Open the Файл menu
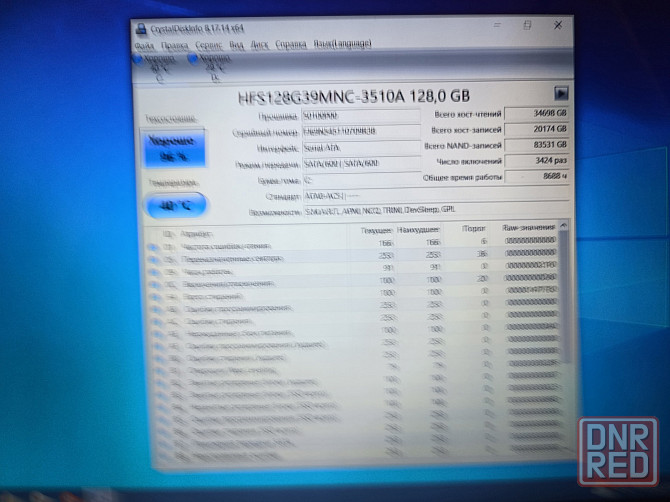This screenshot has width=670, height=502. (144, 46)
